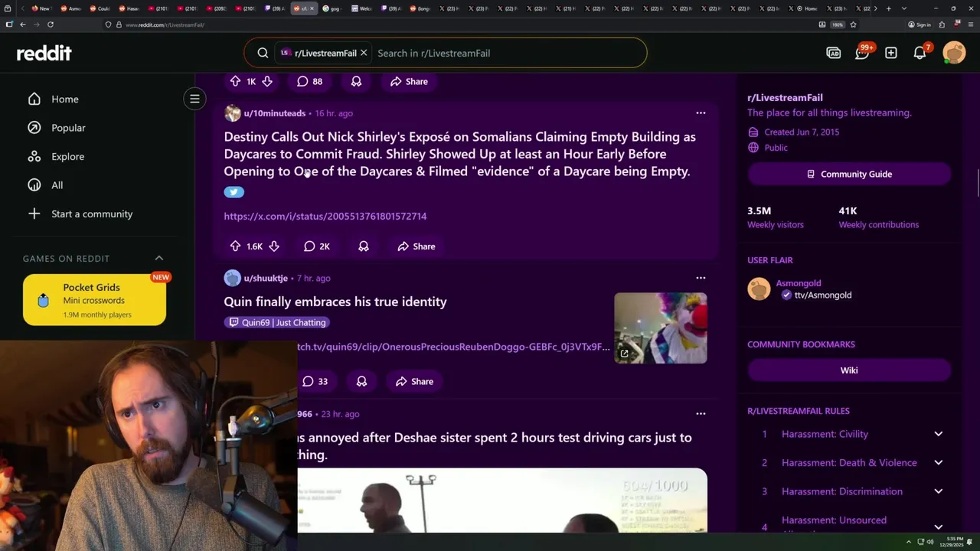Open the x.com status link
Image resolution: width=980 pixels, height=551 pixels.
tap(325, 216)
